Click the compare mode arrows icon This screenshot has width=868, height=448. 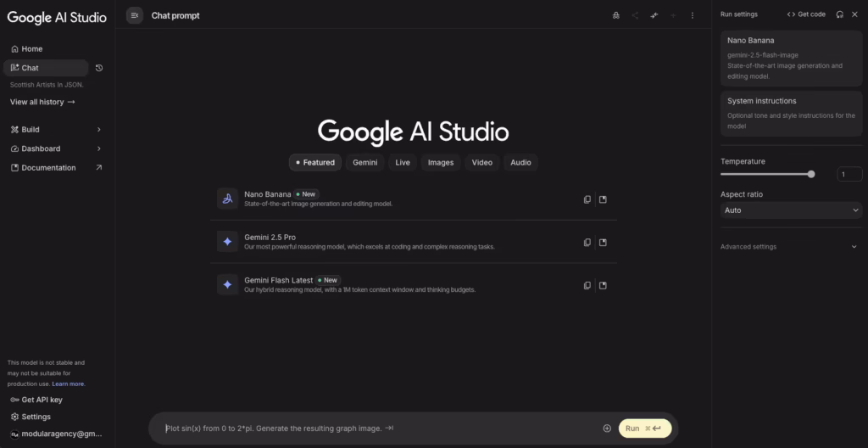pos(654,15)
